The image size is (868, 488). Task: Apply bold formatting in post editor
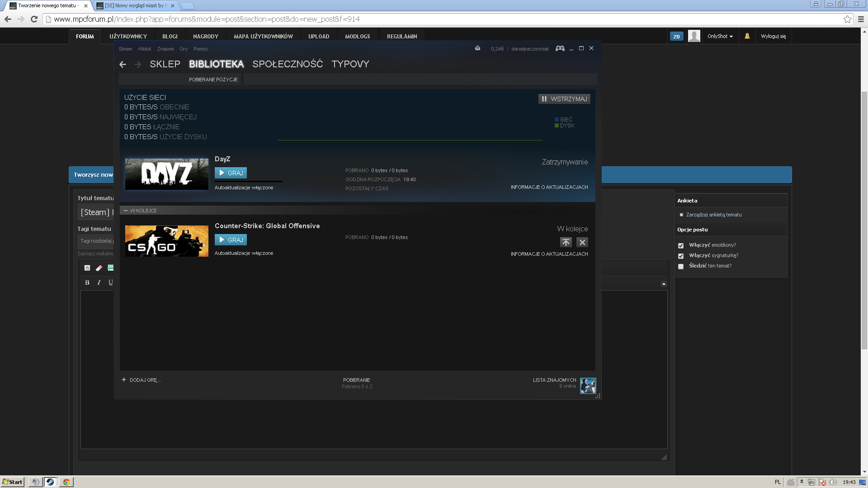(x=87, y=282)
